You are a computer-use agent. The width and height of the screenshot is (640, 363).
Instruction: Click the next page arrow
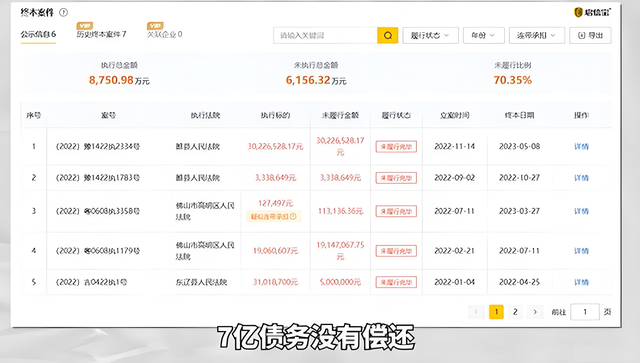pyautogui.click(x=535, y=312)
